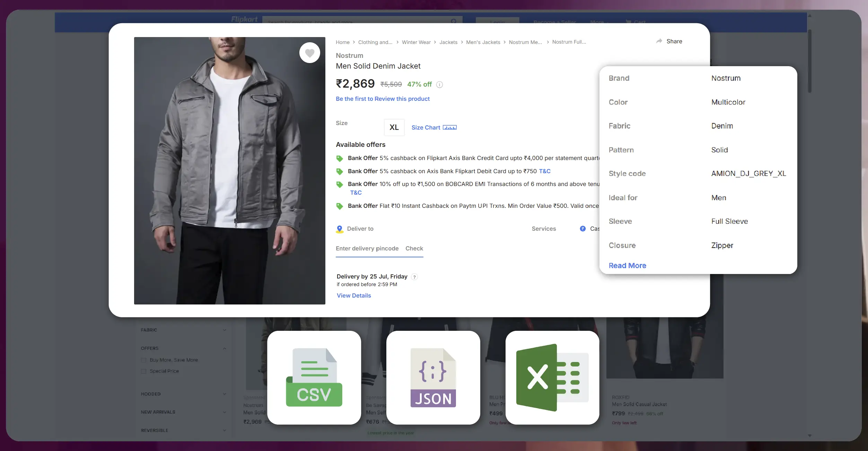Collapse the OFFERS filter section
This screenshot has width=868, height=451.
click(x=225, y=348)
